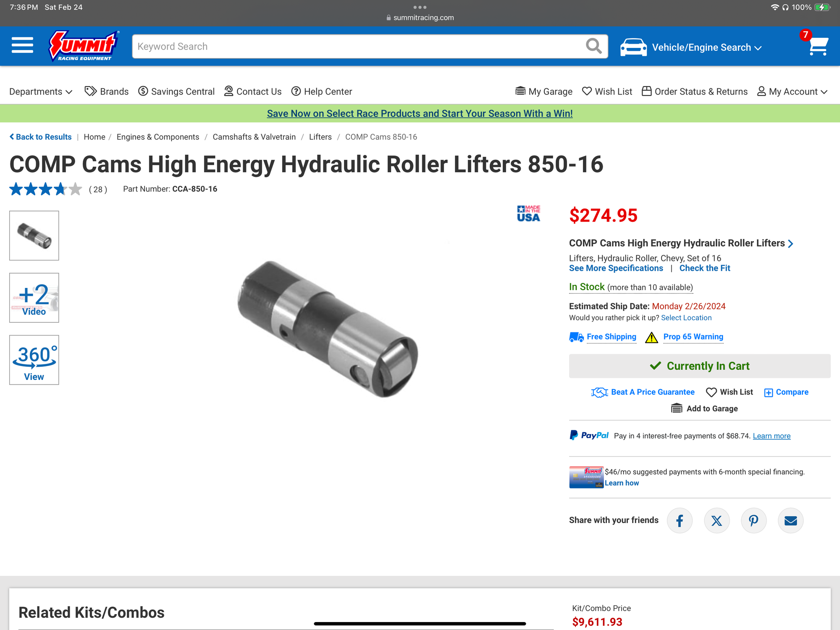Share product via email icon
The height and width of the screenshot is (630, 840).
[x=790, y=521]
